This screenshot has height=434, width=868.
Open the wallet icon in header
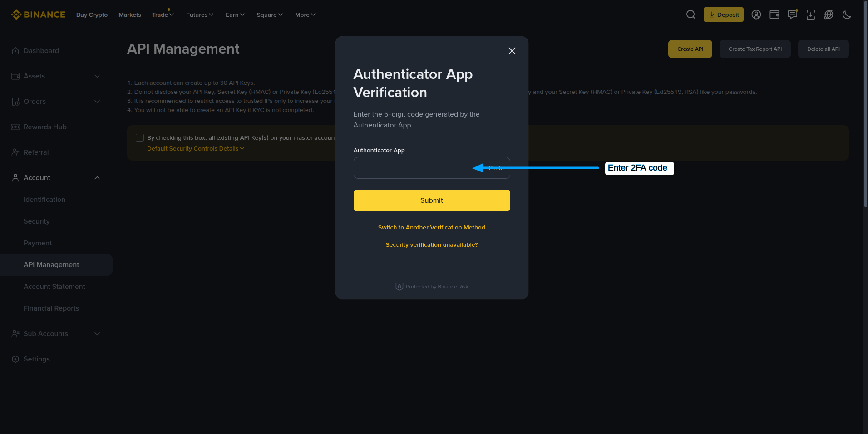pos(774,15)
